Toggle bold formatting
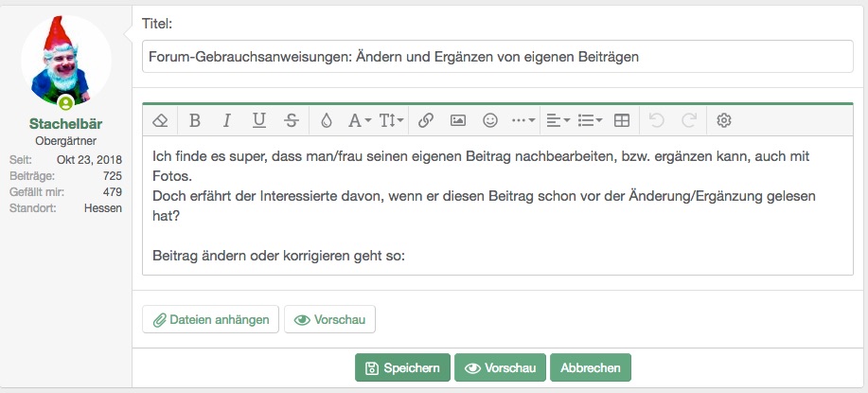 [x=195, y=120]
